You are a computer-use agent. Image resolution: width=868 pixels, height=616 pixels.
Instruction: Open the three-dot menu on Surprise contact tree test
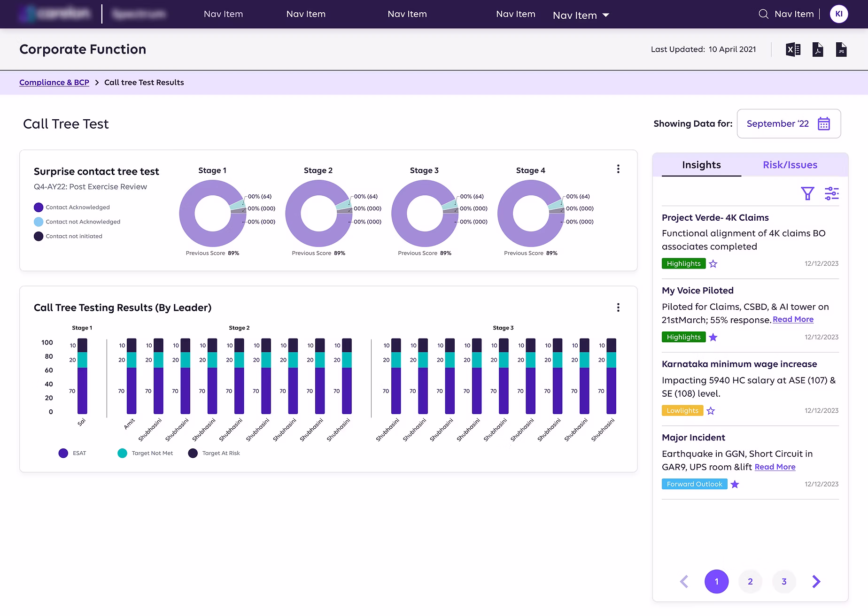tap(618, 169)
